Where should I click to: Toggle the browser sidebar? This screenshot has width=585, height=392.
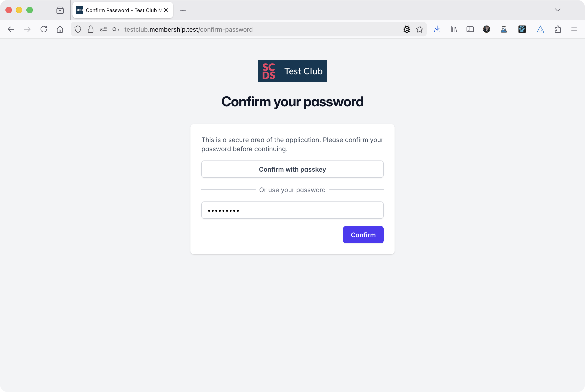pyautogui.click(x=470, y=29)
